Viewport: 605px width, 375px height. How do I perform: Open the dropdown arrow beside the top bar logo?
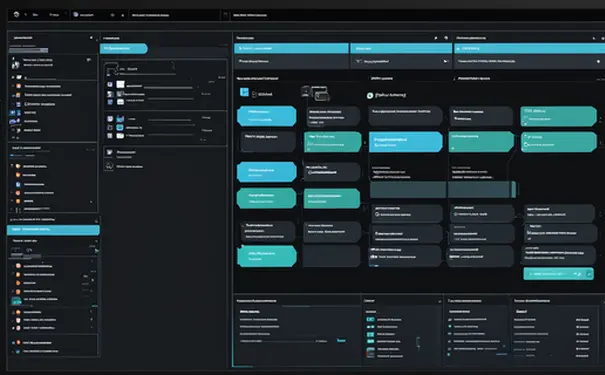[x=25, y=15]
